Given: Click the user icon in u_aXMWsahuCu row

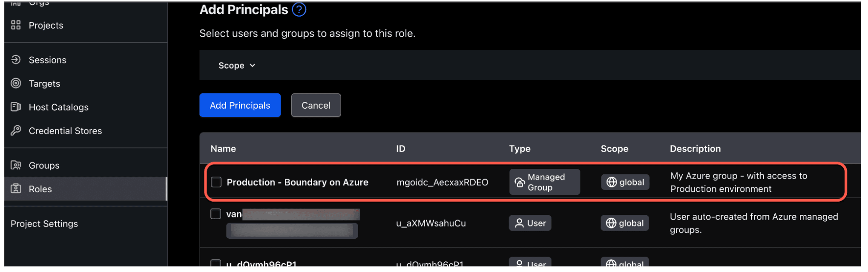Looking at the screenshot, I should click(519, 223).
